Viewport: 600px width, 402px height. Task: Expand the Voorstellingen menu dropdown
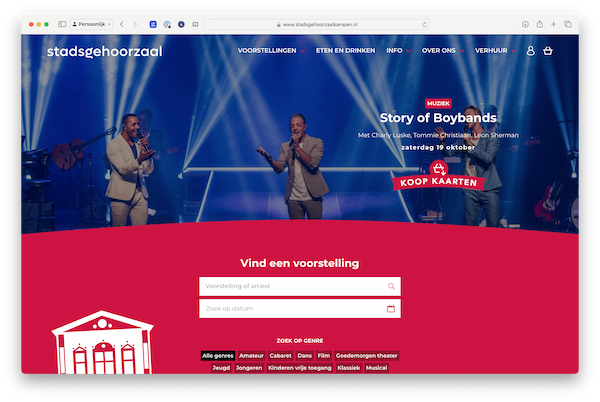coord(271,50)
